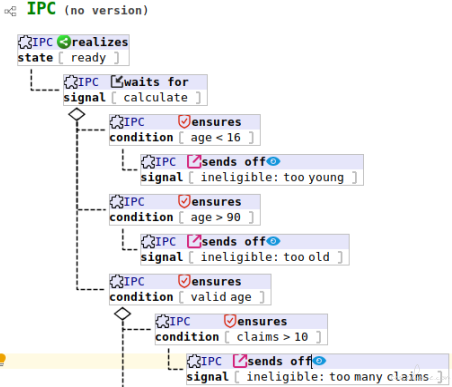Viewport: 452px width, 387px height.
Task: Collapse the diamond under valid age condition
Action: click(x=122, y=314)
